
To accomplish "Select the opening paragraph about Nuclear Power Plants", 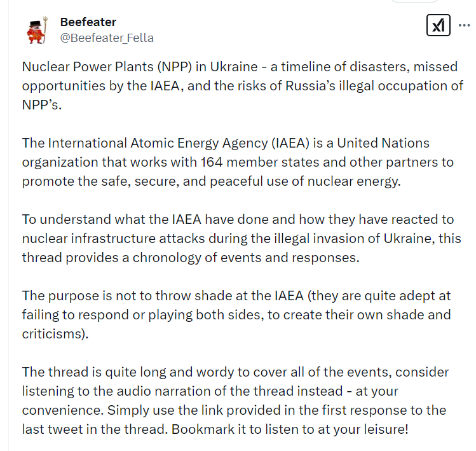I will [243, 86].
